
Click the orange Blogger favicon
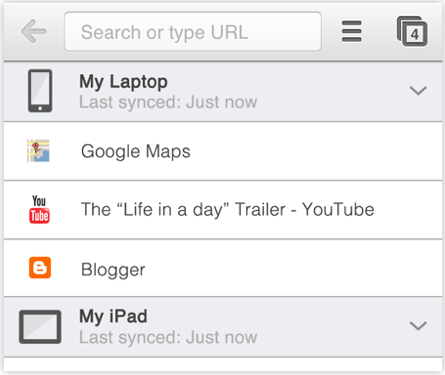tap(40, 267)
